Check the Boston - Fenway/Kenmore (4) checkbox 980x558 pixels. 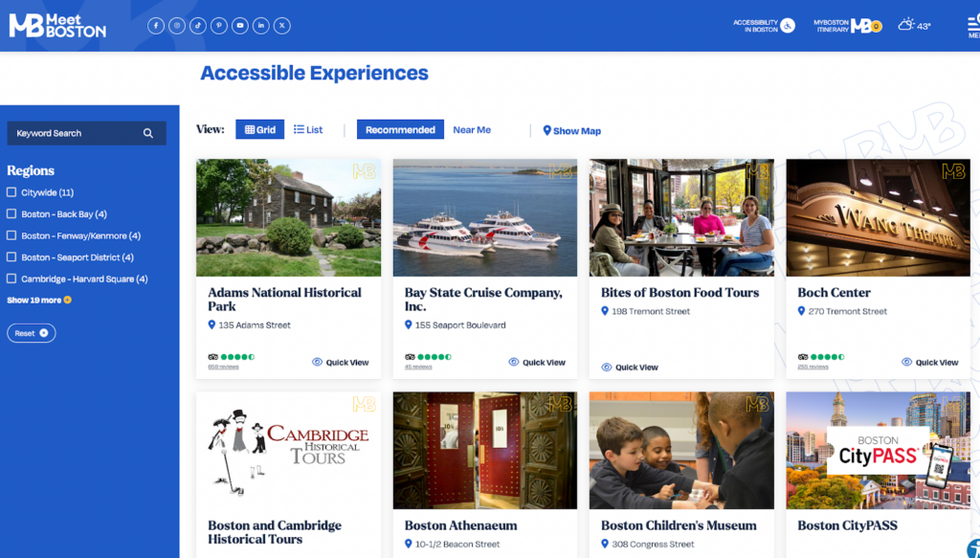coord(11,235)
